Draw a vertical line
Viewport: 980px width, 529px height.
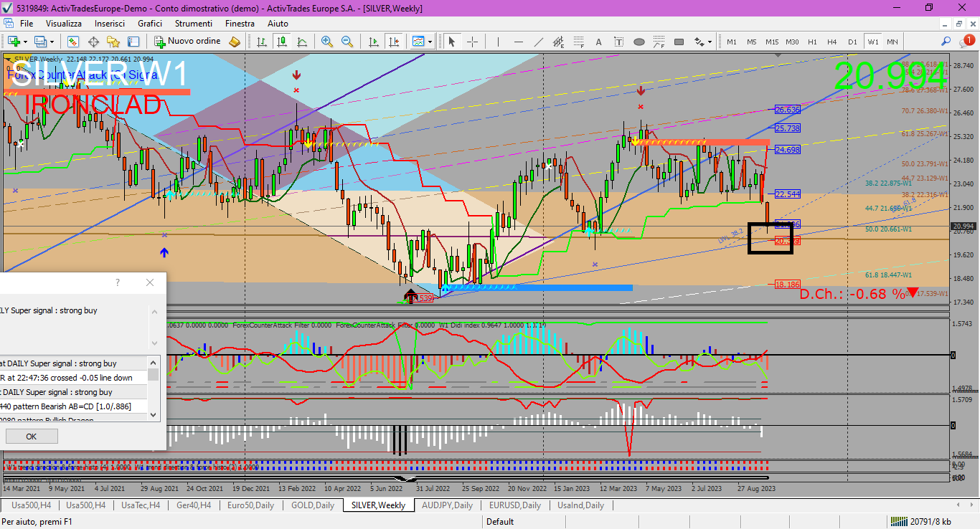point(498,42)
